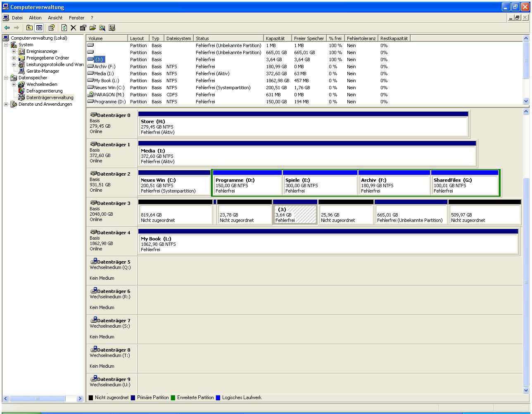Open the Aktion menu
Screen dimensions: 532x414
point(35,18)
